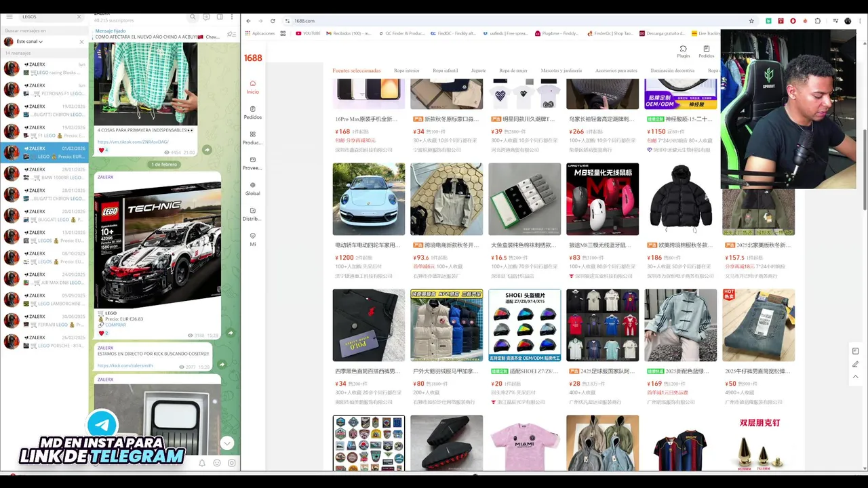Image resolution: width=868 pixels, height=488 pixels.
Task: Tap the heart reaction with count 4
Action: 104,150
